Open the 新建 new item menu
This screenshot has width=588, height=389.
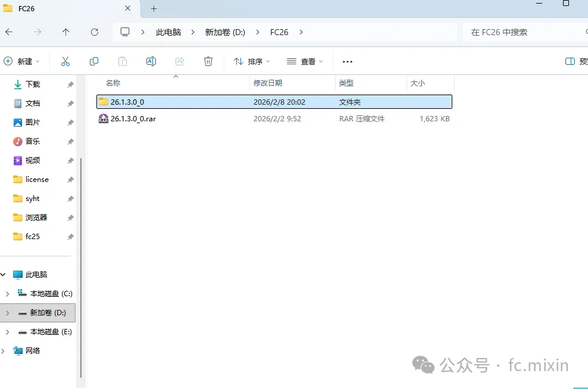[x=21, y=61]
